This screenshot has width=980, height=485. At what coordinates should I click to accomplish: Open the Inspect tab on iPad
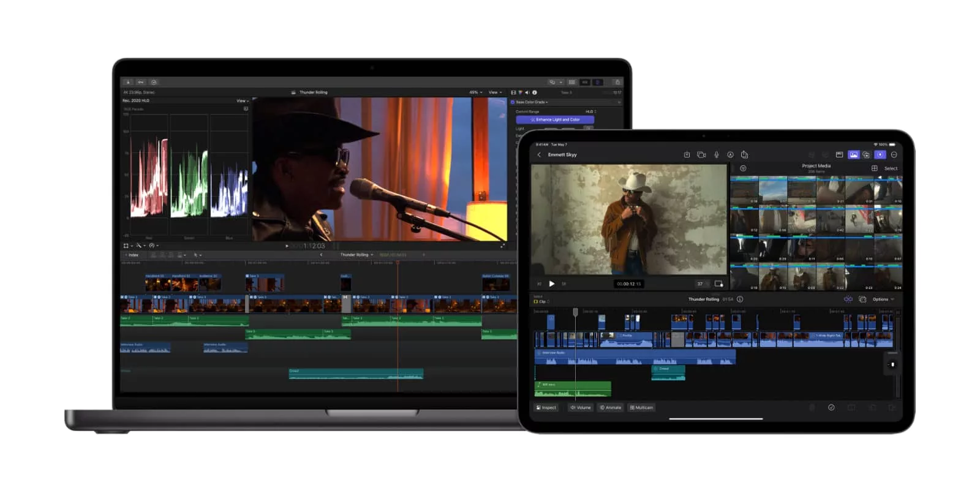[x=546, y=408]
